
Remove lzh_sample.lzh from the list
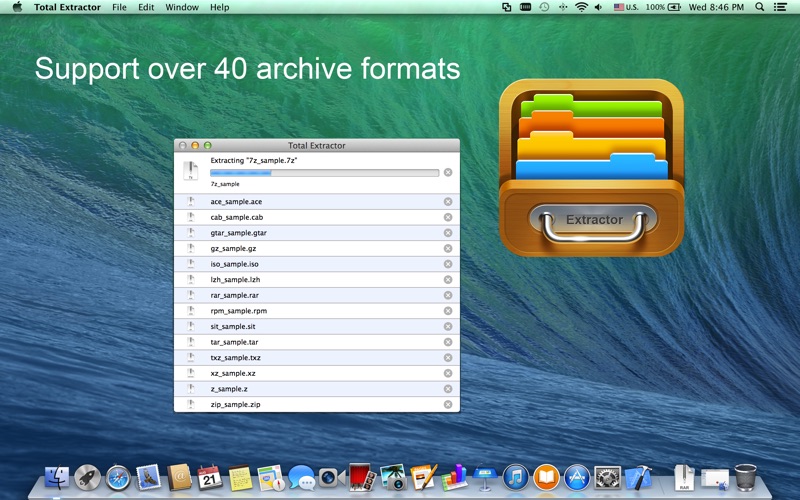point(448,280)
